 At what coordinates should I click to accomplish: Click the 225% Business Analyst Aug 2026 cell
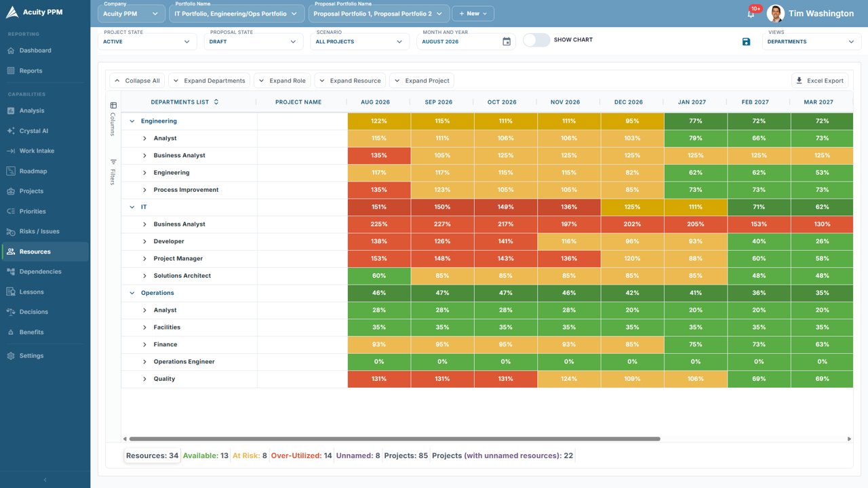coord(379,224)
